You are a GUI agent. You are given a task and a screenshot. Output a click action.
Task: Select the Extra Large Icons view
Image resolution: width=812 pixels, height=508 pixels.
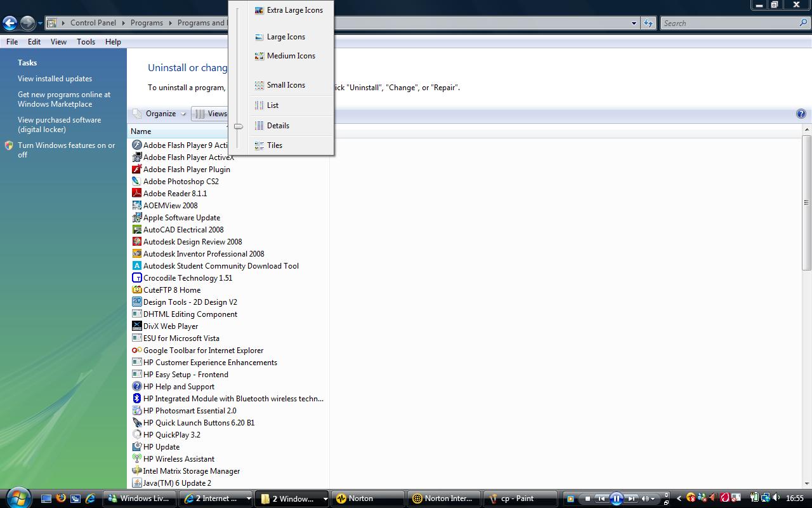pos(289,10)
